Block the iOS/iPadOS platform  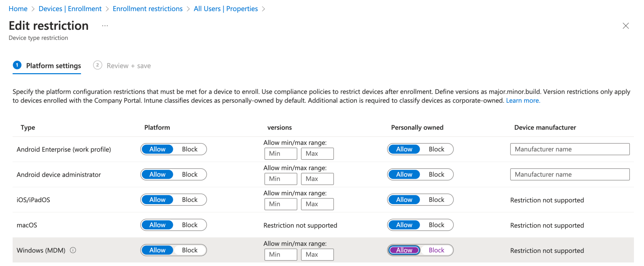189,199
